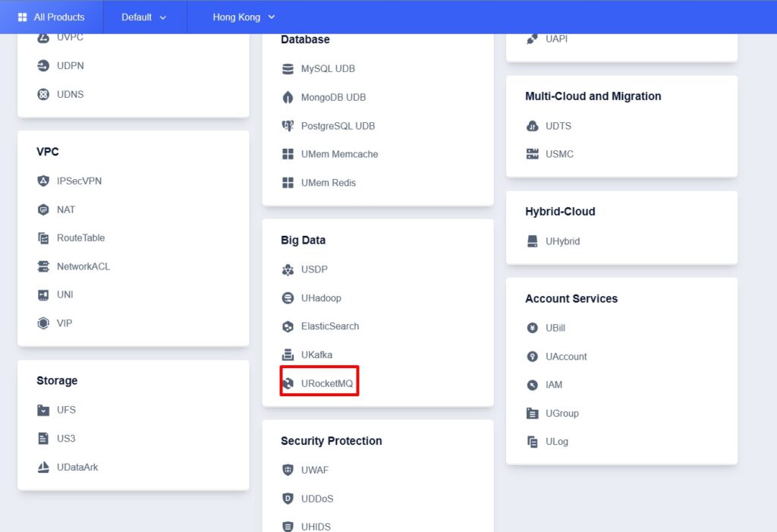Open the All Products menu
The height and width of the screenshot is (532, 777).
click(51, 17)
